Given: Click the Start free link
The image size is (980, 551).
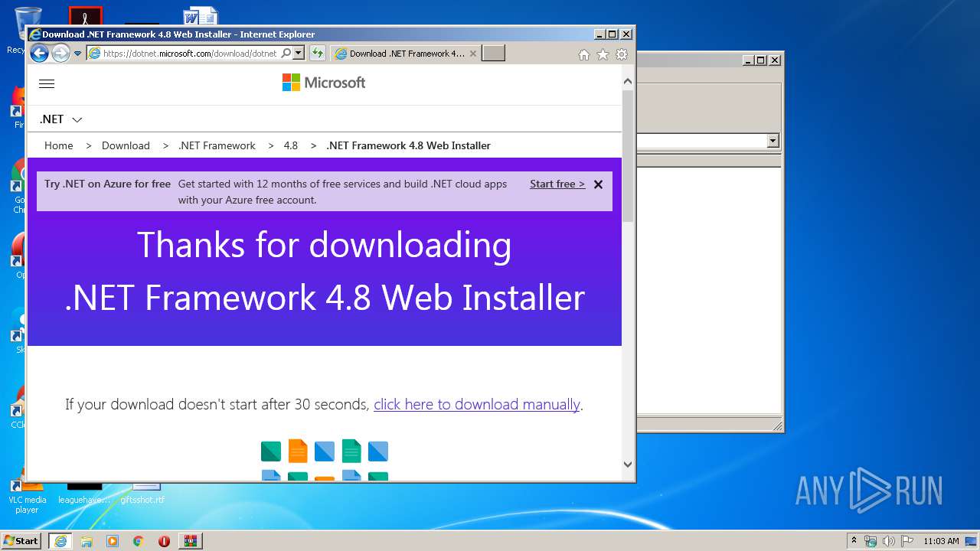Looking at the screenshot, I should pos(557,184).
